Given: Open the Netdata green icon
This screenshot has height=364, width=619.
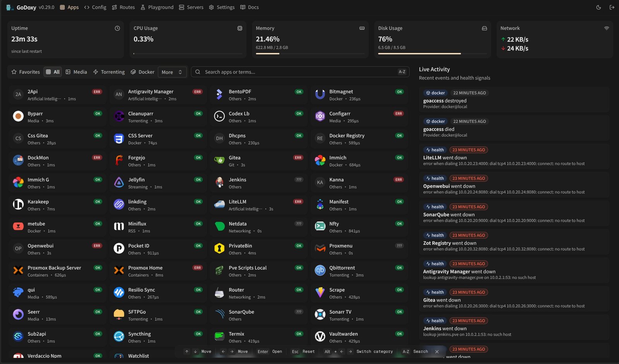Looking at the screenshot, I should 219,227.
